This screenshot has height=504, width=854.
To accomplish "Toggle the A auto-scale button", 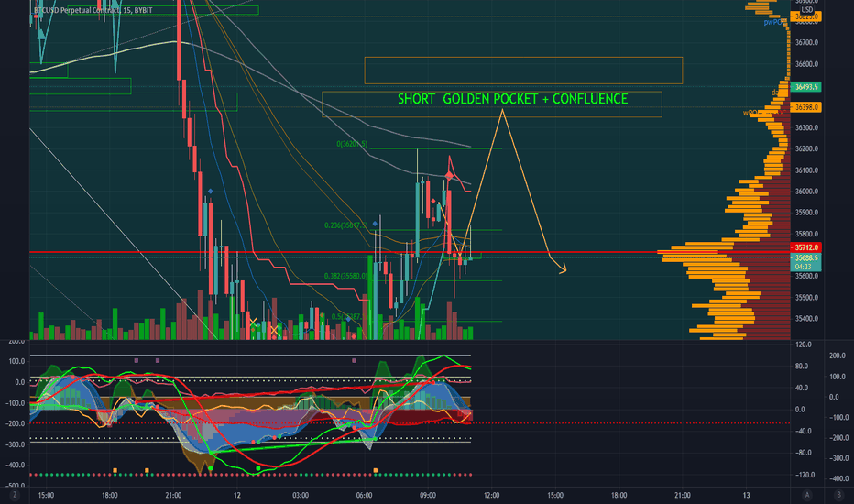I will (807, 495).
